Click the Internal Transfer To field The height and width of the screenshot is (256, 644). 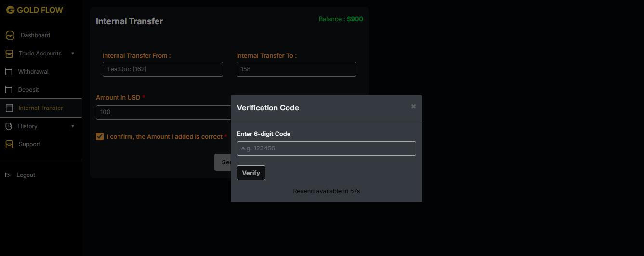click(296, 69)
